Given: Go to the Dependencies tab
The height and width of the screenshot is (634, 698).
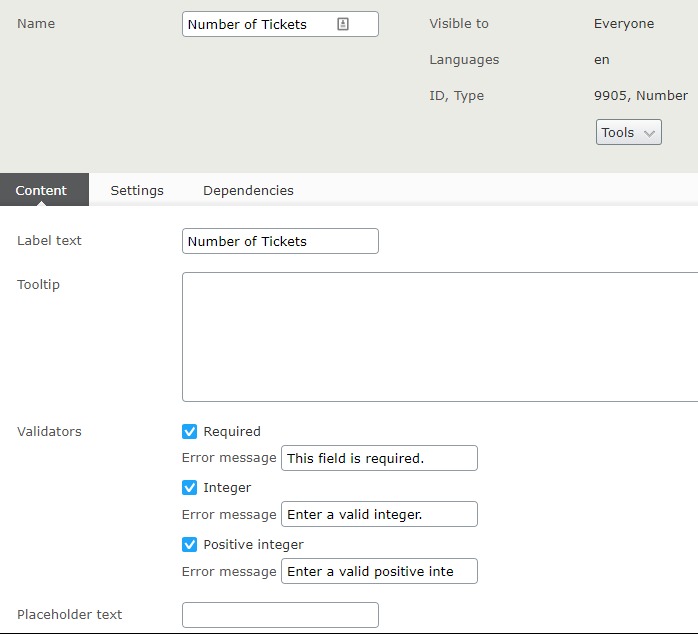Looking at the screenshot, I should pos(248,190).
